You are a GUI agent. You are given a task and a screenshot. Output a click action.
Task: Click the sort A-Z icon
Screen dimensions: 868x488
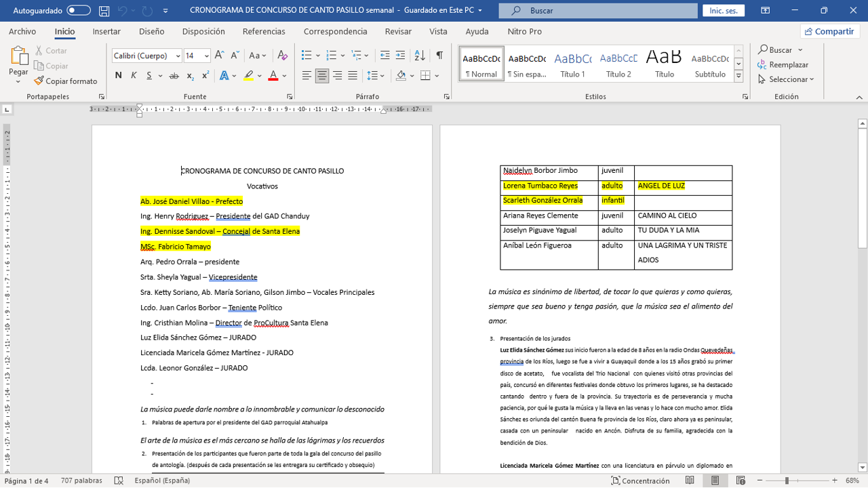click(x=420, y=56)
